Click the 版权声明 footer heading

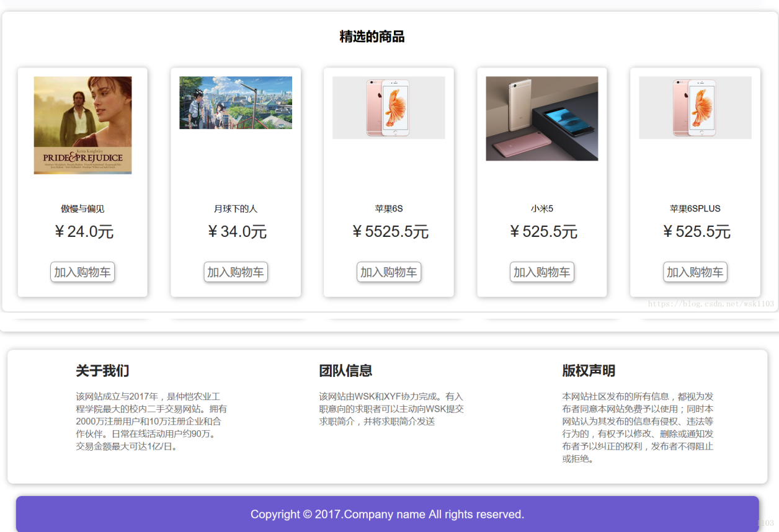[589, 371]
